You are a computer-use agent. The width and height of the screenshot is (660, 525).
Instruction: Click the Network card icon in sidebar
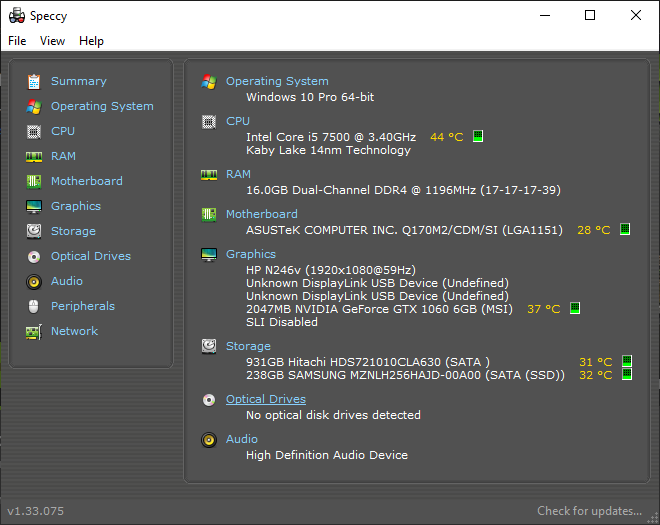coord(34,332)
